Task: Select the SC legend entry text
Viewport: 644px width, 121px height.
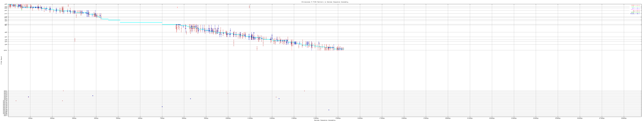Action: click(634, 11)
